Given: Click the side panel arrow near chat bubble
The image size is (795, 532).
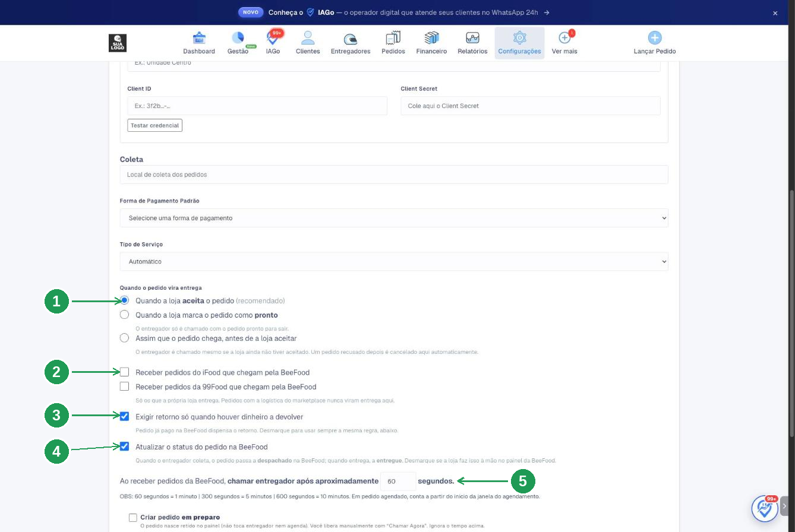Looking at the screenshot, I should click(784, 506).
